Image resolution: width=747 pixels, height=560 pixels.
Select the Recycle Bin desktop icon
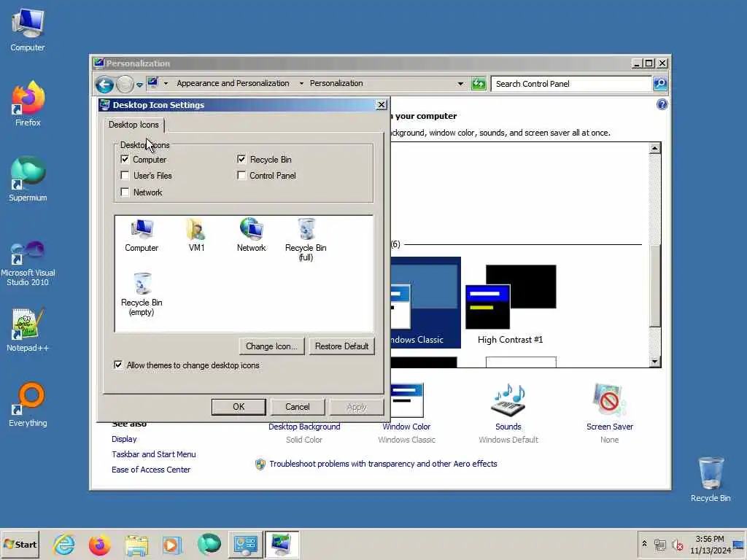tap(711, 480)
